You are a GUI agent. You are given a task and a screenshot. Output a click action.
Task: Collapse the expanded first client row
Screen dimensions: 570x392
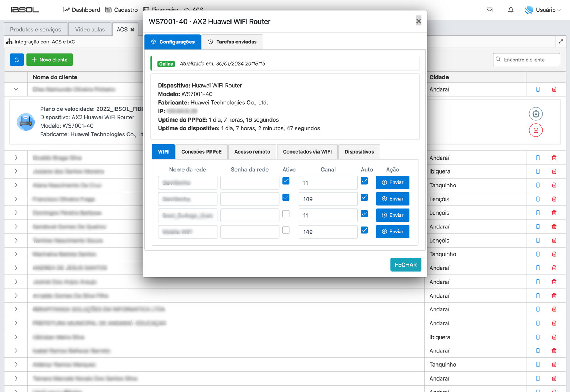[x=16, y=89]
